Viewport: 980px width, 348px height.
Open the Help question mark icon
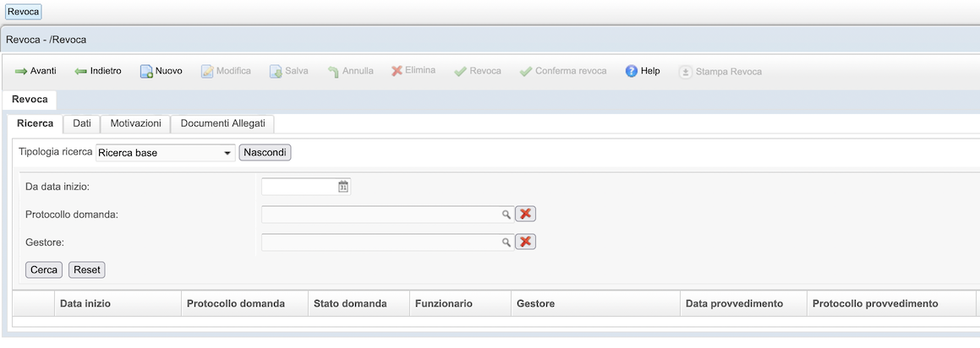pos(631,72)
